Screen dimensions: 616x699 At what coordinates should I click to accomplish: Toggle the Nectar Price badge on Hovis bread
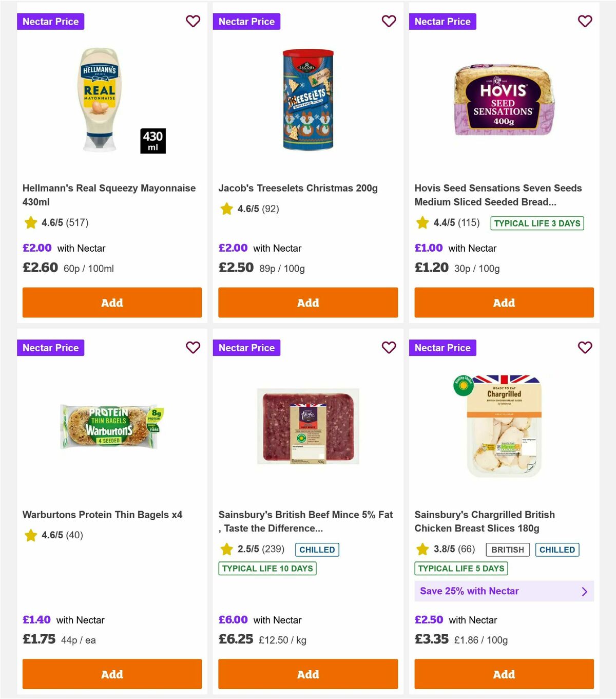(x=442, y=22)
